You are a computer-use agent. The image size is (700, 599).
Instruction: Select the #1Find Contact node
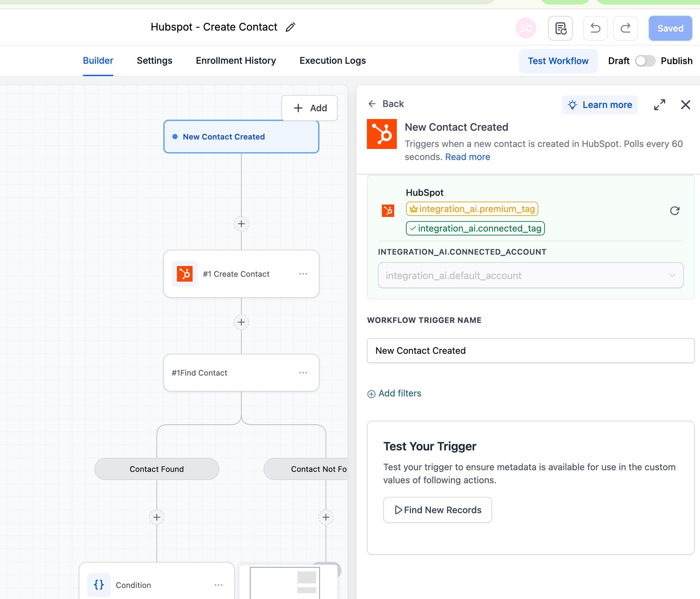click(241, 373)
